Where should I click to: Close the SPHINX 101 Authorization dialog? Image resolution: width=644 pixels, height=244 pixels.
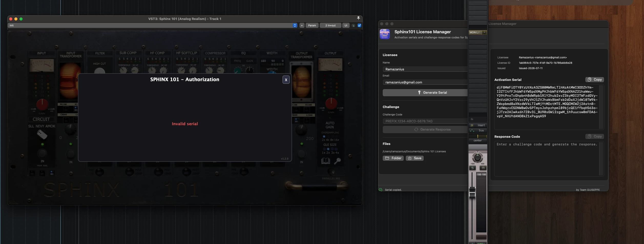coord(286,80)
